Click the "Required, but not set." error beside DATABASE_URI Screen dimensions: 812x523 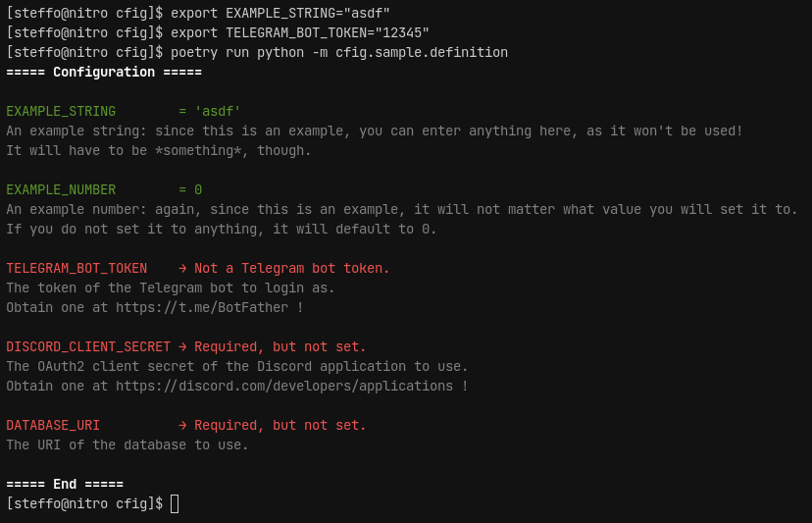(280, 426)
